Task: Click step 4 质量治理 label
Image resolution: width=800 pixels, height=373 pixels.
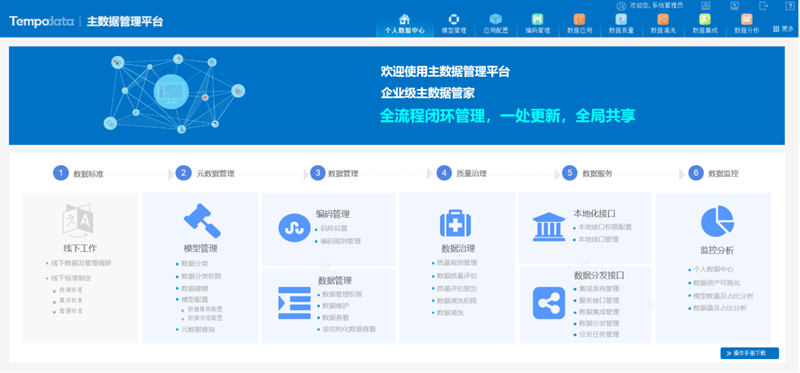Action: 471,173
